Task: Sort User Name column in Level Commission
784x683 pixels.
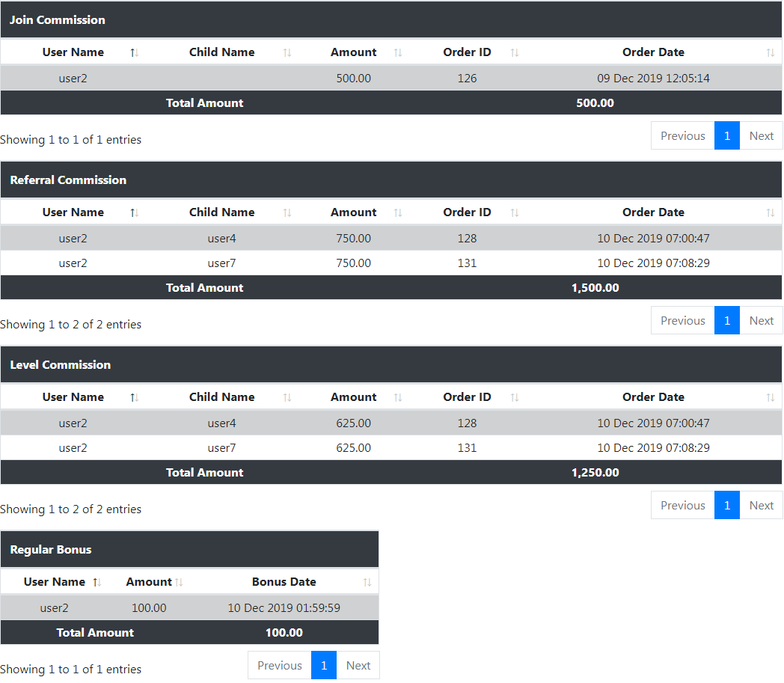Action: pyautogui.click(x=134, y=396)
